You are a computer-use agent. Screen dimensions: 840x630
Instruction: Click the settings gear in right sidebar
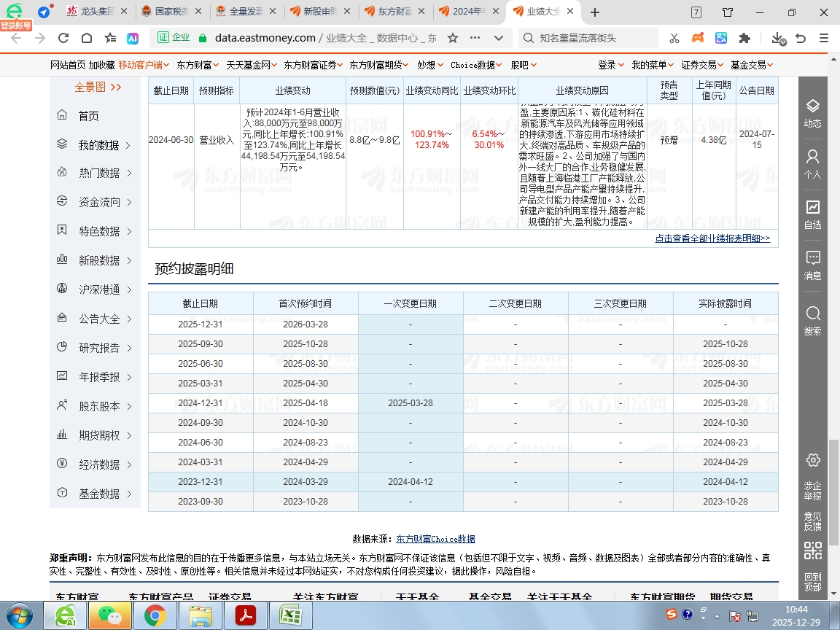tap(813, 460)
